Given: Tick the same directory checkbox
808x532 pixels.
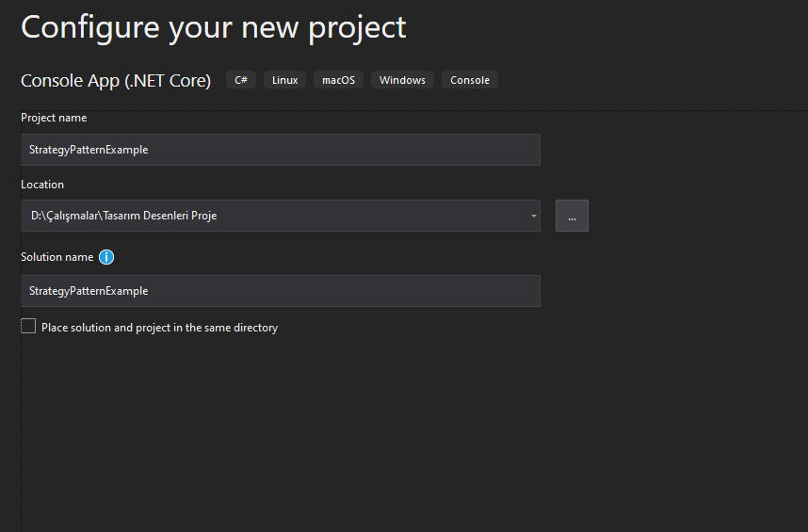Looking at the screenshot, I should coord(28,326).
